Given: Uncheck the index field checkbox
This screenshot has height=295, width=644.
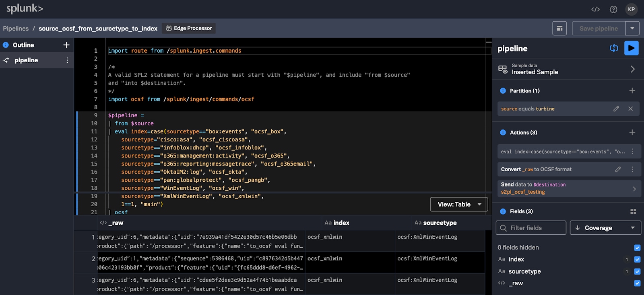Looking at the screenshot, I should pos(637,260).
